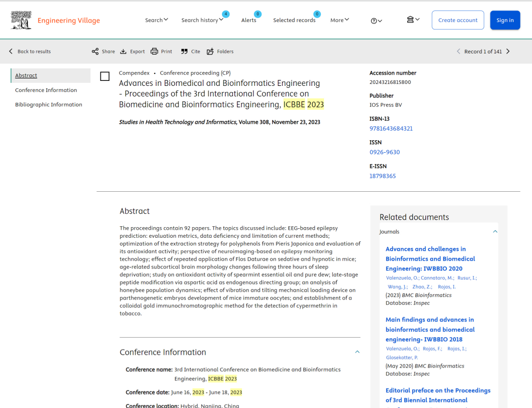This screenshot has height=408, width=532.
Task: Open the institution building icon menu
Action: 413,19
